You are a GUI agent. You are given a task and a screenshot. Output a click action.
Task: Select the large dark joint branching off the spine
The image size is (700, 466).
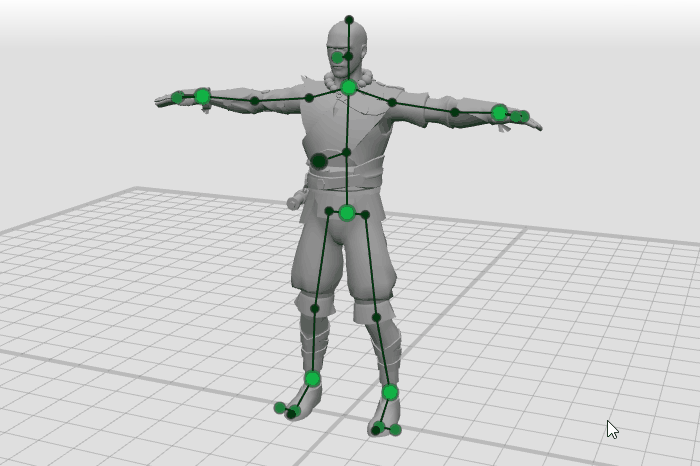click(x=319, y=161)
